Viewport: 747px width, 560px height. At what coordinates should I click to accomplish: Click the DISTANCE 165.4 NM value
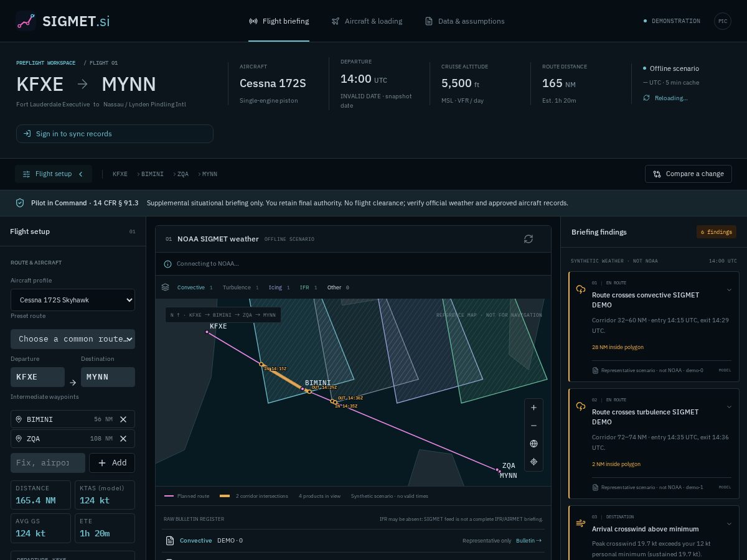tap(35, 500)
